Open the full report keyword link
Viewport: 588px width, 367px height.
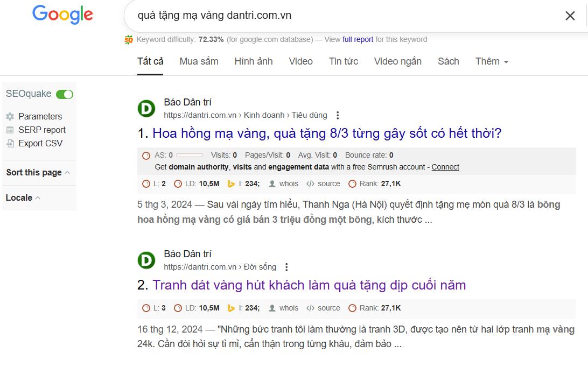click(x=358, y=39)
